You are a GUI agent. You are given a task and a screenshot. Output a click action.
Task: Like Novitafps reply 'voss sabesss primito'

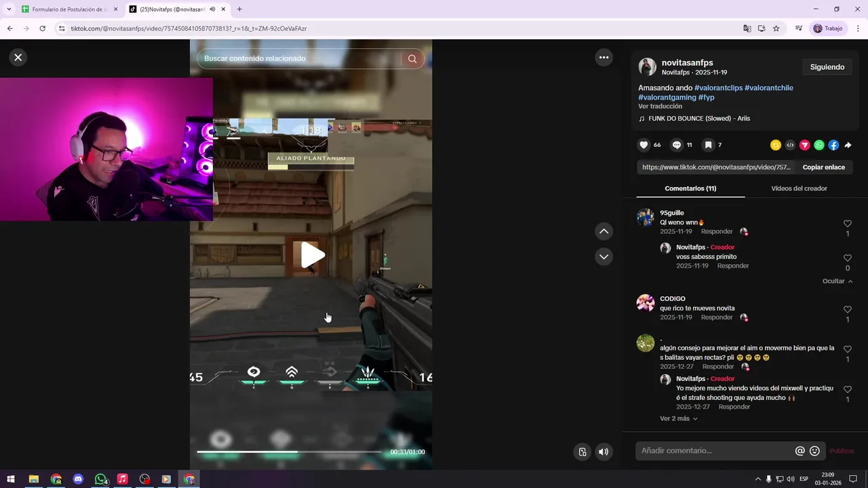[x=847, y=258]
